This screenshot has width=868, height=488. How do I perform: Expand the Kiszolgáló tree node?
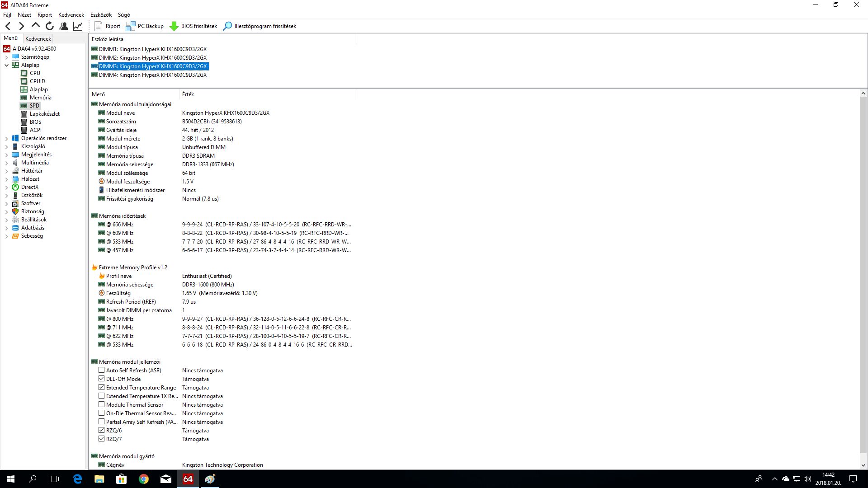[x=7, y=147]
